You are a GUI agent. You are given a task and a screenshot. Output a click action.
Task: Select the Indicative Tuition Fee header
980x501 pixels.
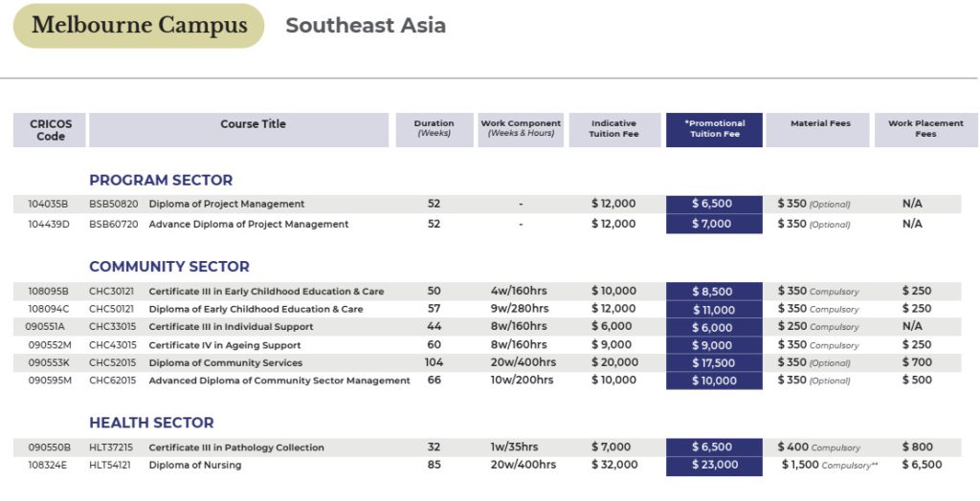614,129
